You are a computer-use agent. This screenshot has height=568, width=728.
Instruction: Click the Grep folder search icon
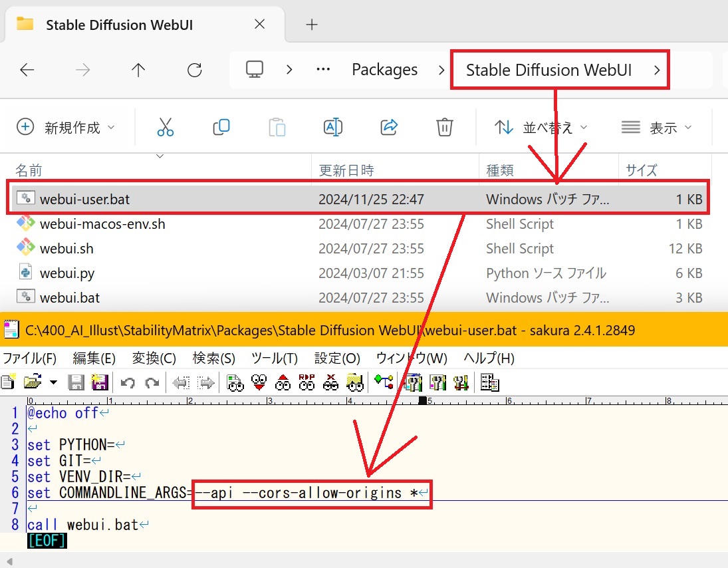[355, 382]
